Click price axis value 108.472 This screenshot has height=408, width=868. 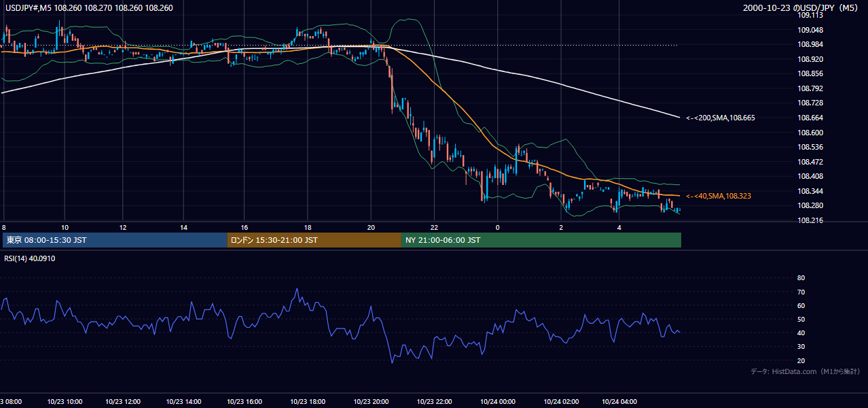(810, 162)
